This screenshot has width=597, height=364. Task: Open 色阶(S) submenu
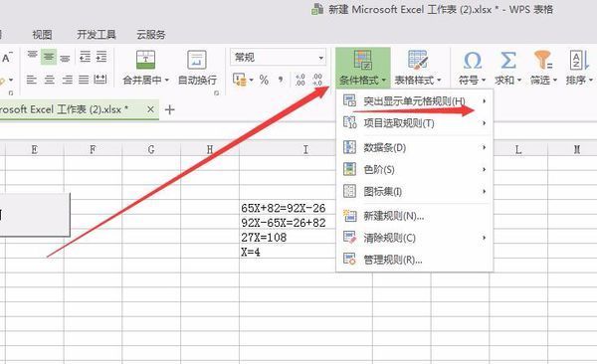click(x=415, y=169)
